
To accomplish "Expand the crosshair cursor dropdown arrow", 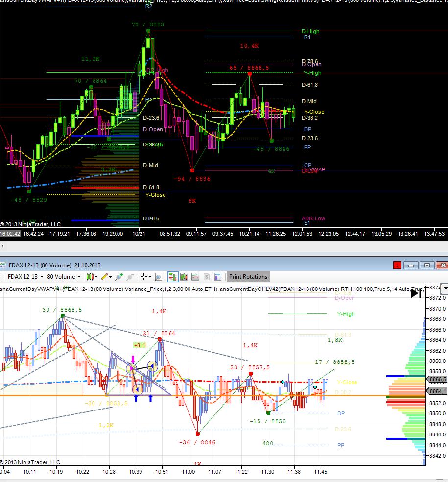I will (x=150, y=277).
